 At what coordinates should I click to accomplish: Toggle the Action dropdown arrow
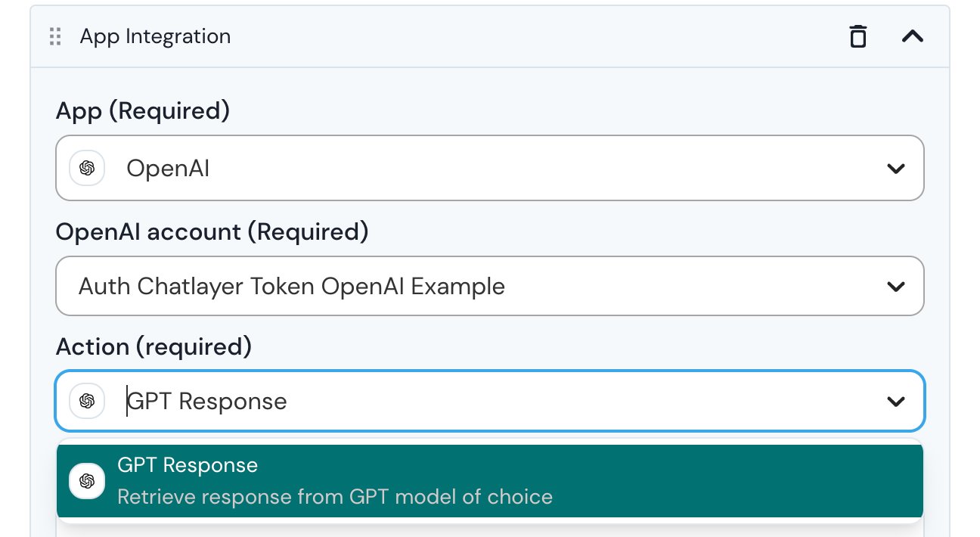click(895, 402)
